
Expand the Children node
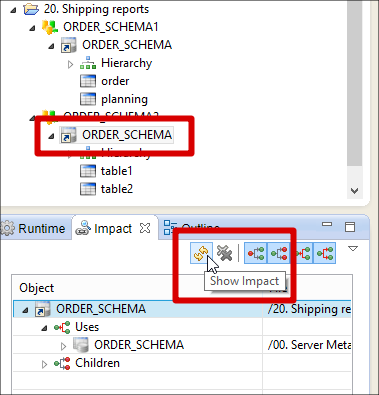click(x=44, y=364)
